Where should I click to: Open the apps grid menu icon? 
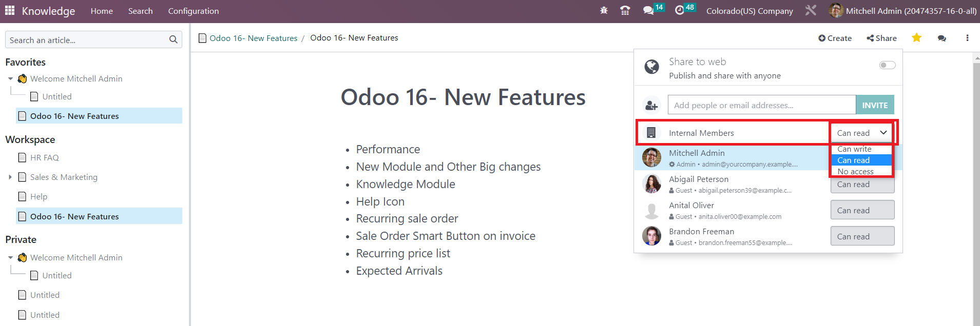pos(10,10)
